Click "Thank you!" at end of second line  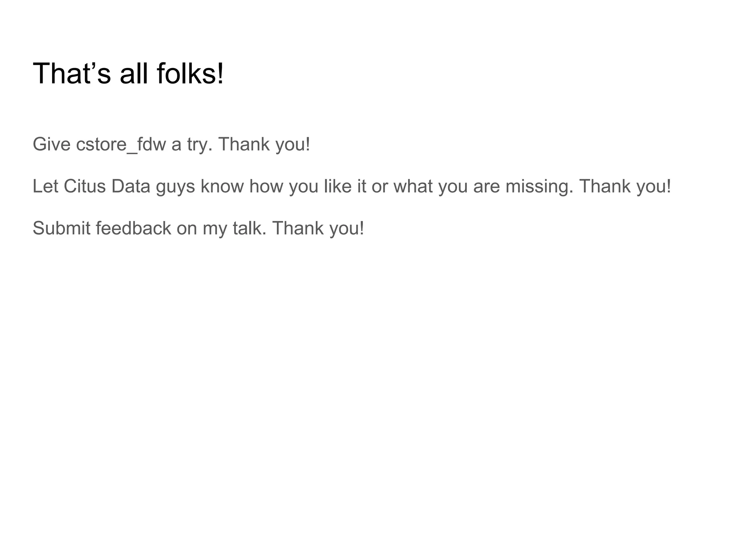click(x=625, y=186)
